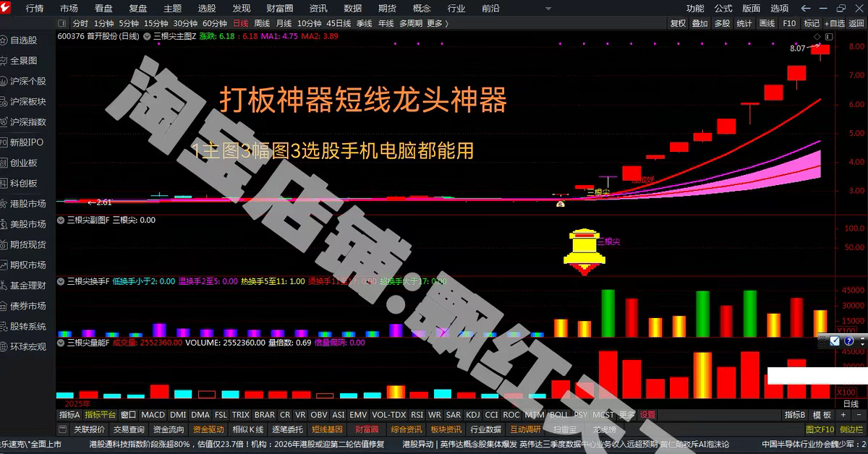The height and width of the screenshot is (454, 868).
Task: Click the 返回 back button
Action: click(x=856, y=23)
